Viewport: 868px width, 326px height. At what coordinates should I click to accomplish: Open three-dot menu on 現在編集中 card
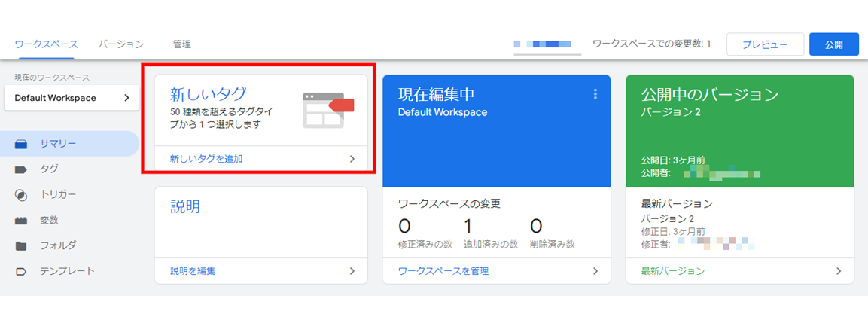point(595,94)
